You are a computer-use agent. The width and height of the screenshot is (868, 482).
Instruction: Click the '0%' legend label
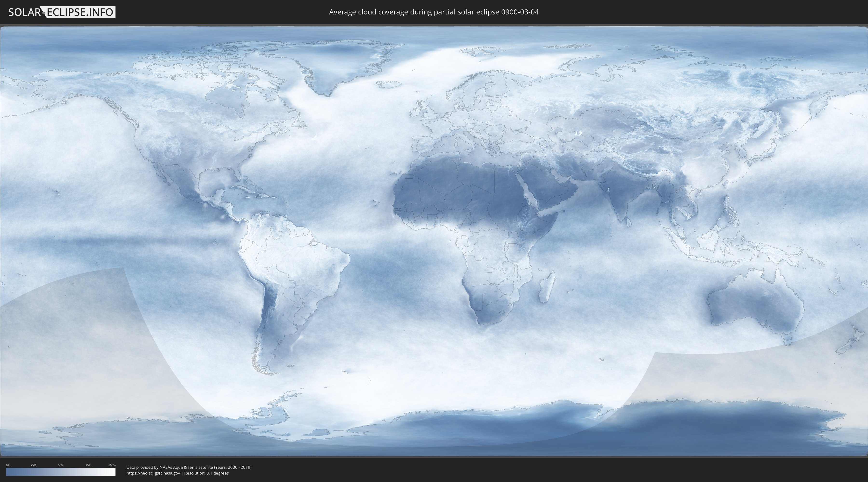(8, 465)
